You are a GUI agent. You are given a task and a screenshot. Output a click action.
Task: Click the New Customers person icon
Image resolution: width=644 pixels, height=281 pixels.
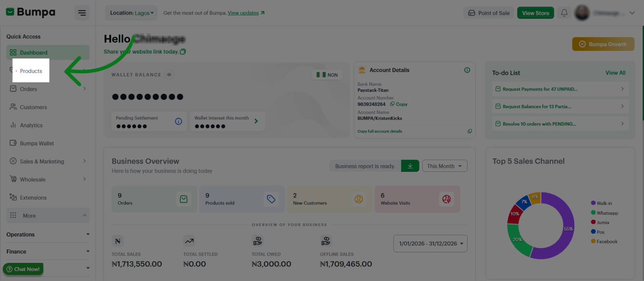[x=359, y=199]
